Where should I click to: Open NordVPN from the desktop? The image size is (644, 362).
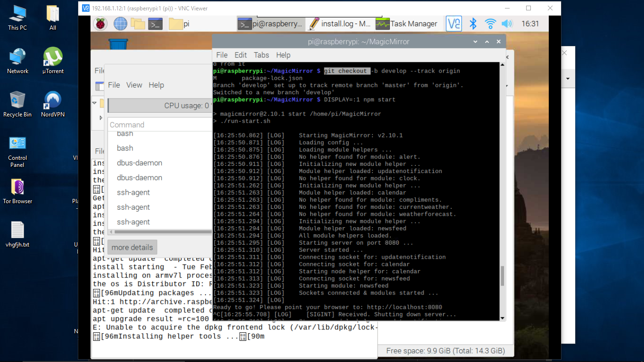tap(52, 100)
